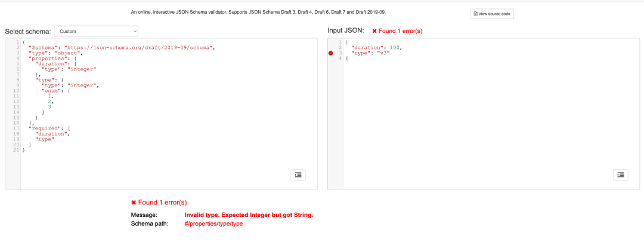Image resolution: width=644 pixels, height=242 pixels.
Task: Click the "v3" value in Input JSON
Action: click(x=379, y=53)
